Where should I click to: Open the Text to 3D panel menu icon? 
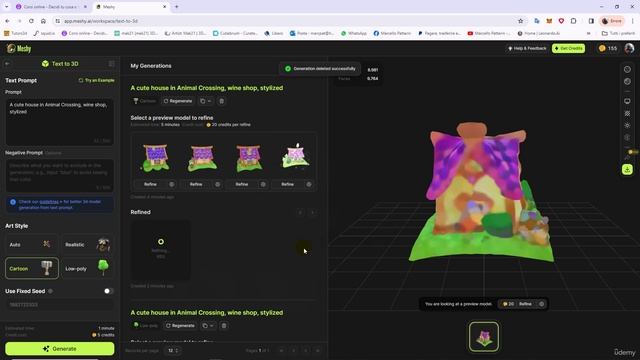[111, 64]
